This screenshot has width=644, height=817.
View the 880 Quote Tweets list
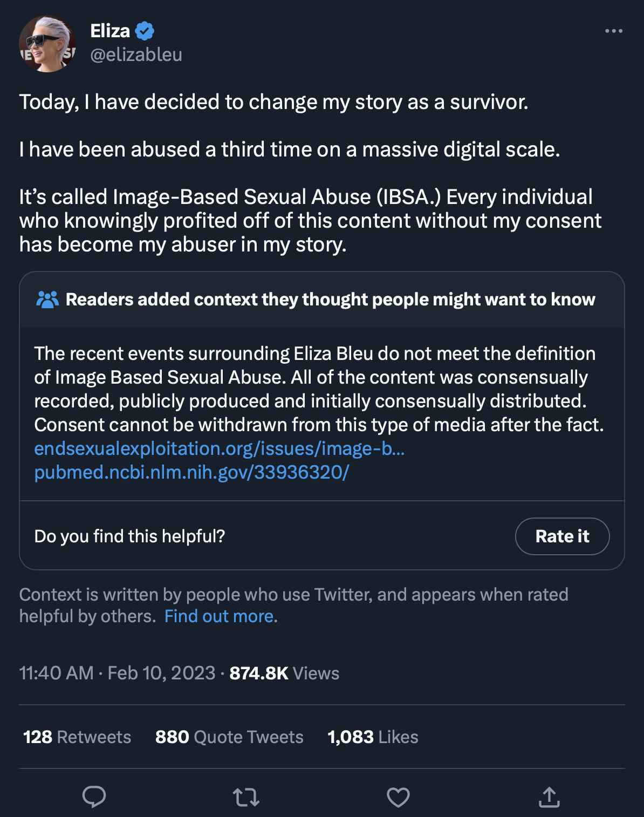tap(229, 737)
